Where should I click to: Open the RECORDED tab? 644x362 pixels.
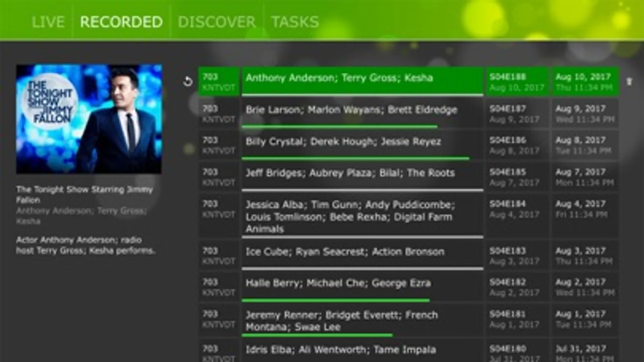coord(121,22)
